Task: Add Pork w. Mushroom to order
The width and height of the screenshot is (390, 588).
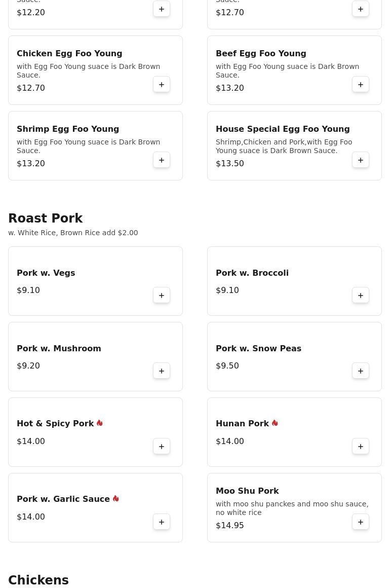Action: (x=162, y=371)
